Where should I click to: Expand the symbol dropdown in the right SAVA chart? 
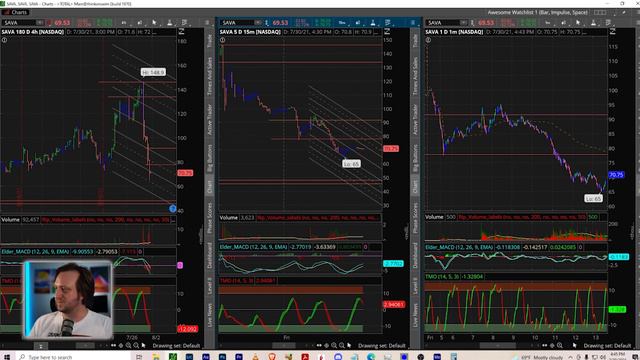click(464, 22)
